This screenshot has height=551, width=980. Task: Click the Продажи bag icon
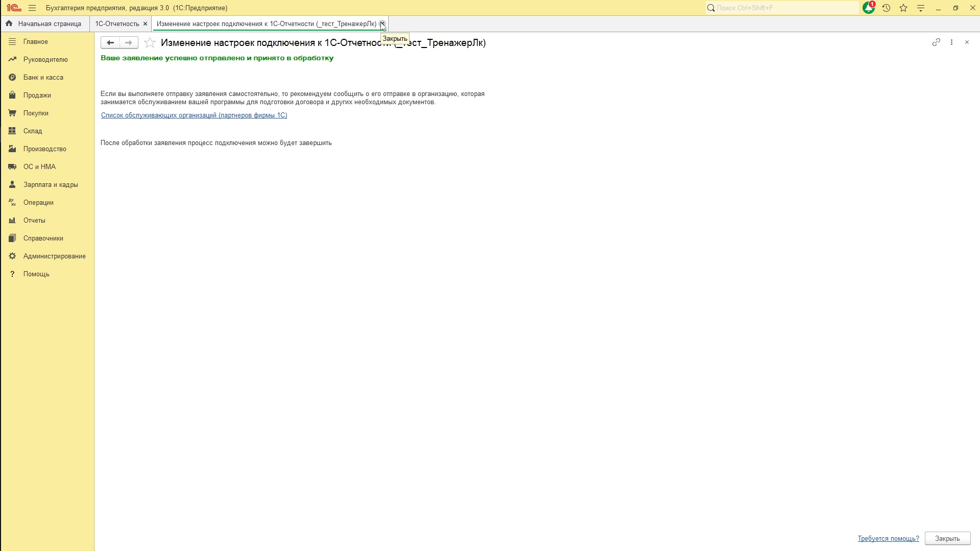pyautogui.click(x=12, y=95)
